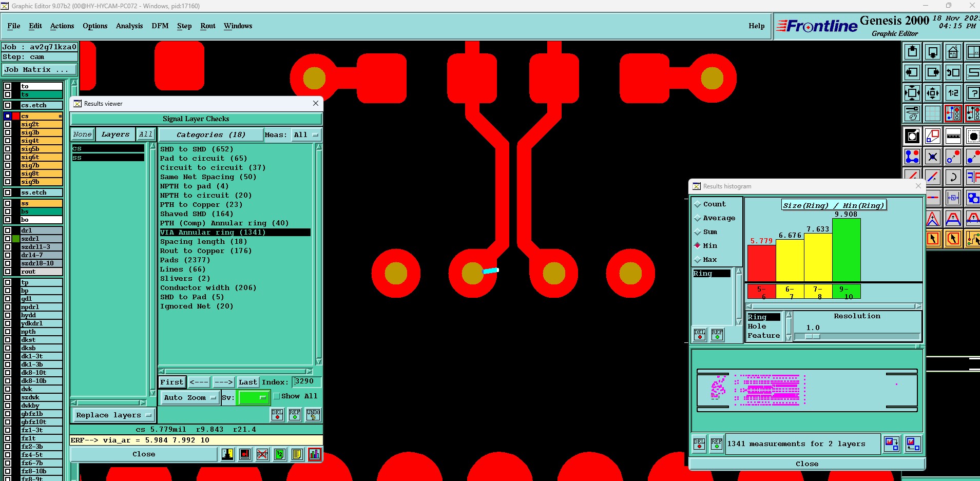
Task: Click the board overview thumbnail in histogram
Action: pyautogui.click(x=807, y=390)
